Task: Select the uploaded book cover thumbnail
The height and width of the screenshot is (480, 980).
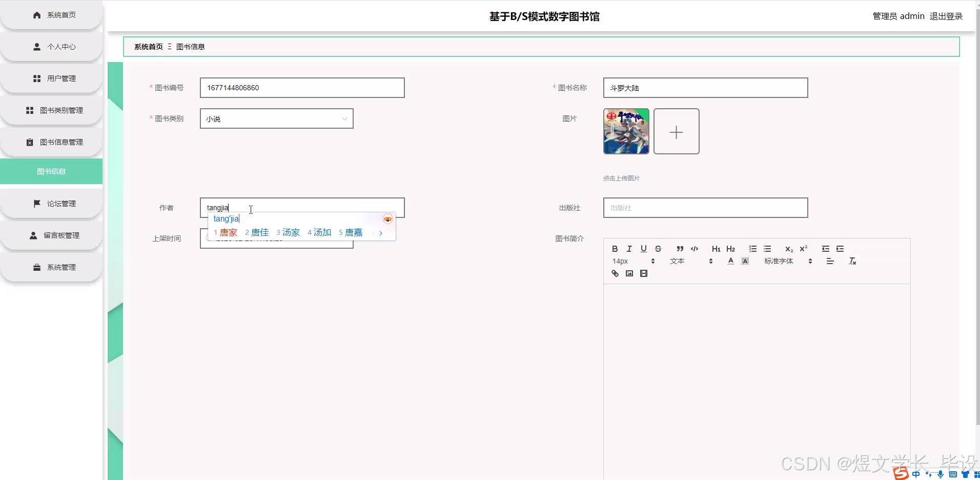Action: [625, 131]
